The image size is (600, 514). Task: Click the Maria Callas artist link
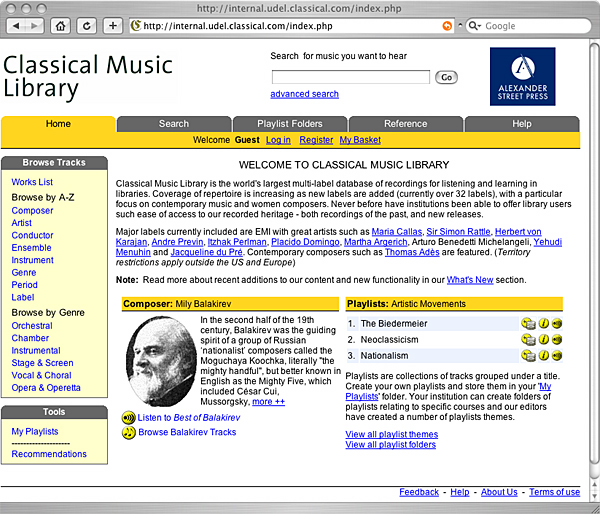[397, 232]
